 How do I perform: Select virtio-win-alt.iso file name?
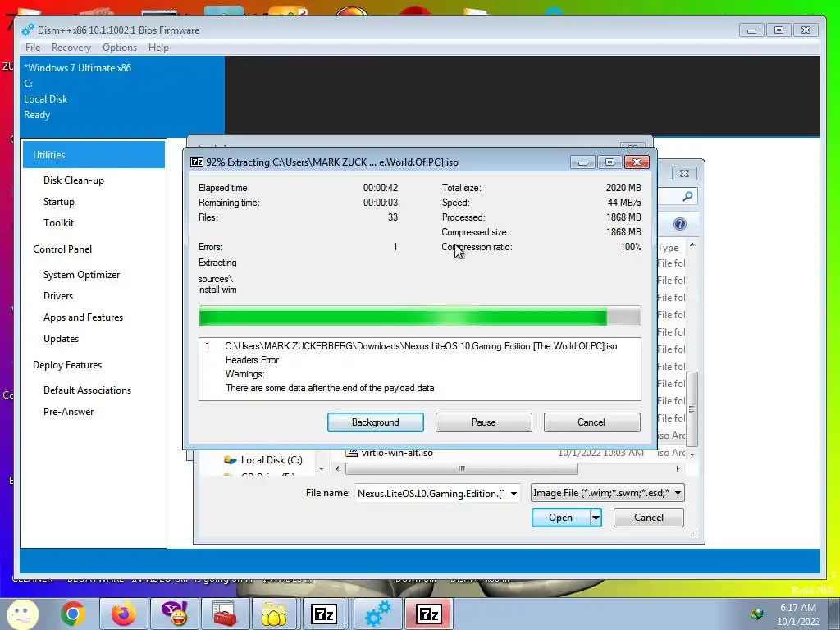(x=397, y=453)
